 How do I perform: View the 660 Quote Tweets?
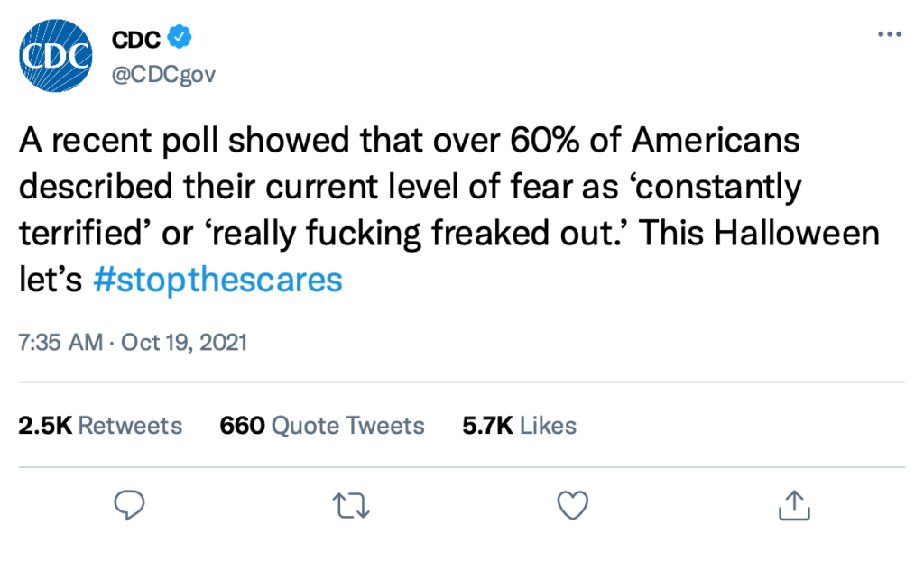click(322, 425)
